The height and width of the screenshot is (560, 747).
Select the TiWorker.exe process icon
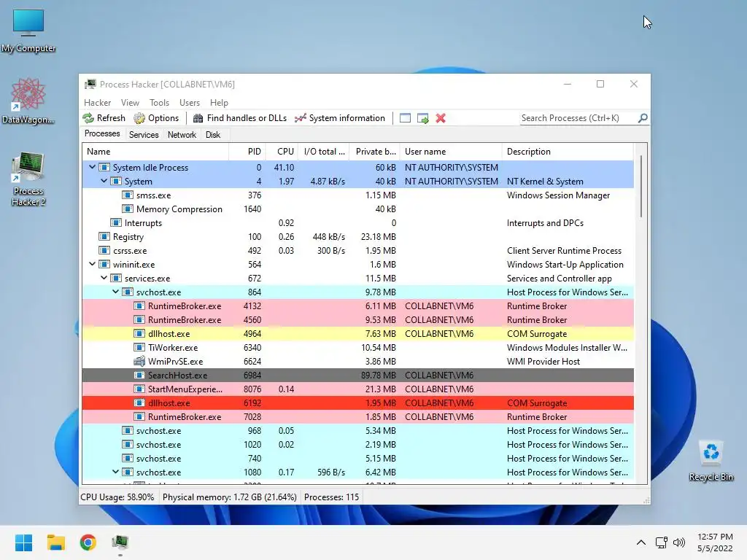(139, 347)
